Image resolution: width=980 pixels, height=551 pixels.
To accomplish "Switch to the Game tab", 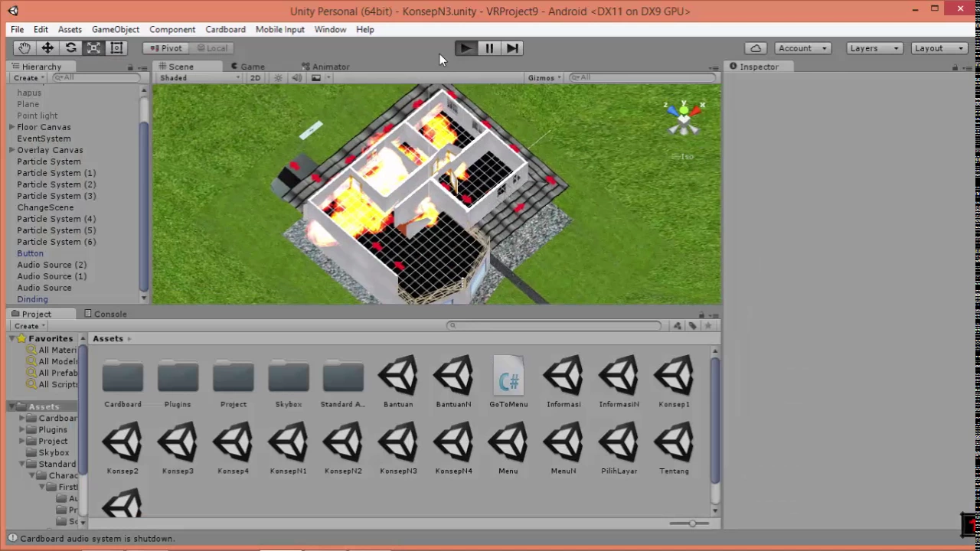I will click(x=248, y=67).
